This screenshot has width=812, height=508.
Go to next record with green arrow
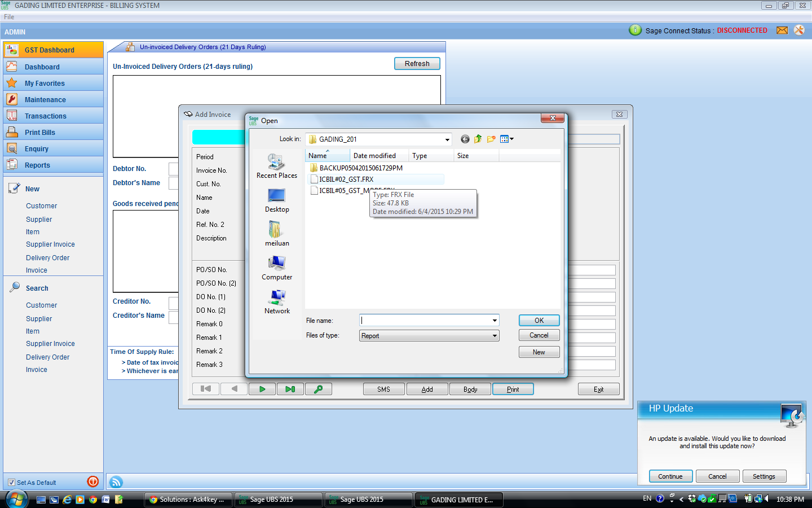262,389
